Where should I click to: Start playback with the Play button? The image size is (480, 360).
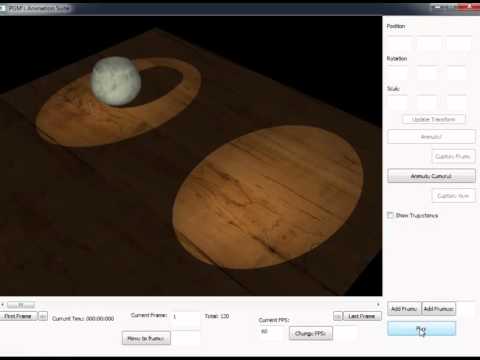[421, 329]
